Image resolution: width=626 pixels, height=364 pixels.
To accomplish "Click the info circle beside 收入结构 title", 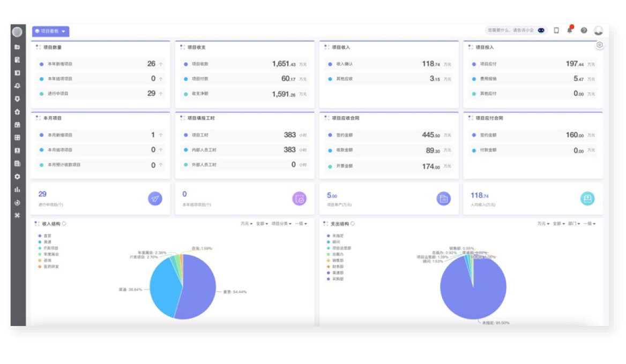I will [64, 224].
